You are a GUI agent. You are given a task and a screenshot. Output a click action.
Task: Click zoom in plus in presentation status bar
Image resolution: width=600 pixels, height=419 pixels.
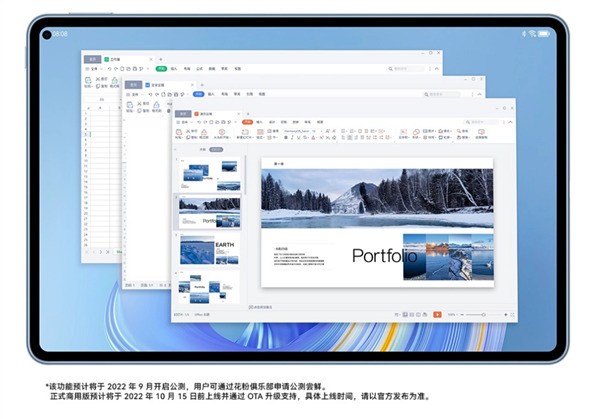coord(505,315)
